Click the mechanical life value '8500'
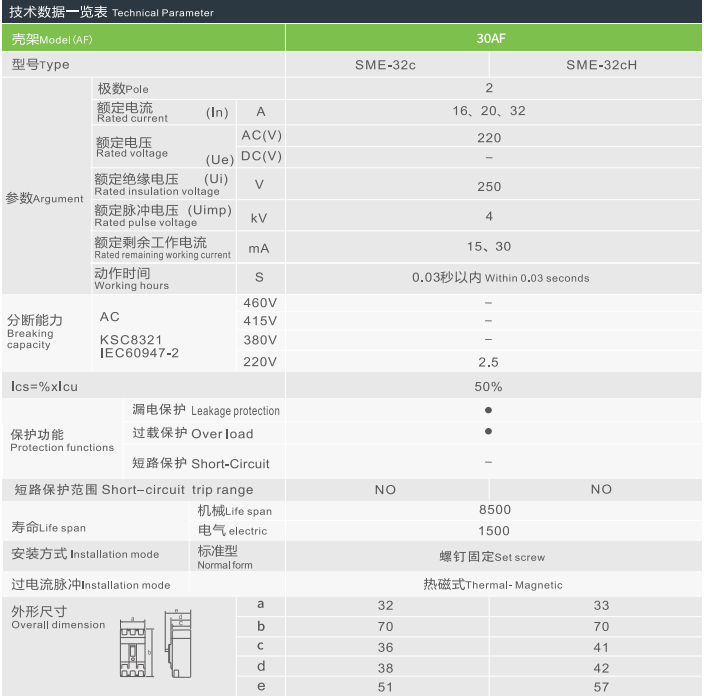 point(495,510)
